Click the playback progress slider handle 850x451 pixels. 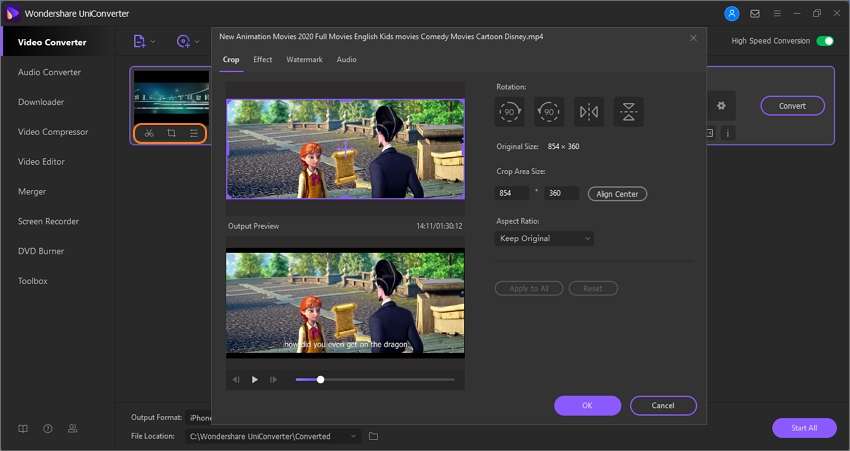320,379
